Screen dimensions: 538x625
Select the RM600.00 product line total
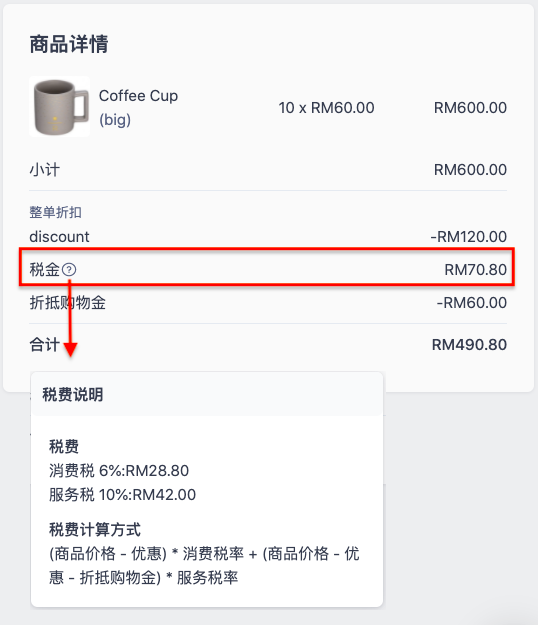pyautogui.click(x=470, y=108)
